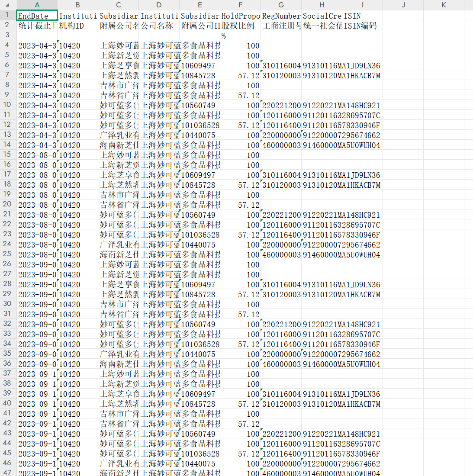473x476 pixels.
Task: Select column K header
Action: [444, 5]
